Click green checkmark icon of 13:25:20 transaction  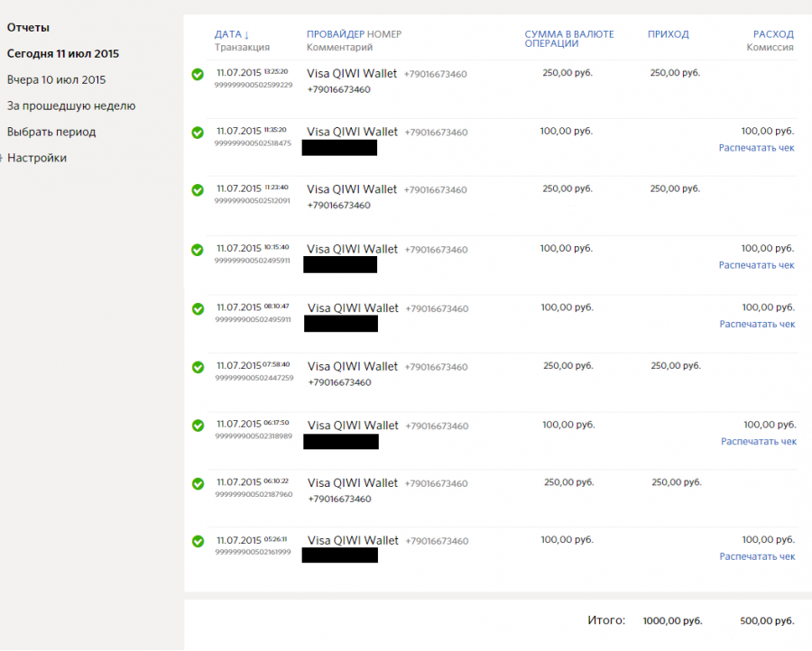coord(198,74)
